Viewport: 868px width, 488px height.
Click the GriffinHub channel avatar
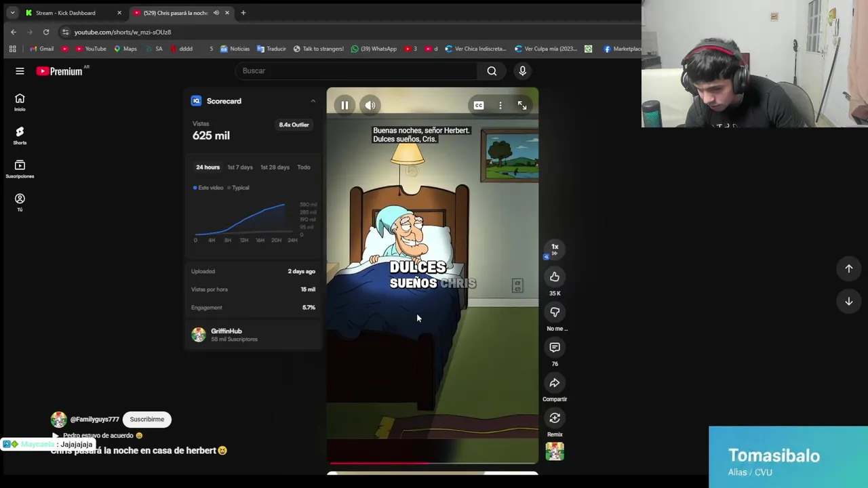click(x=198, y=335)
